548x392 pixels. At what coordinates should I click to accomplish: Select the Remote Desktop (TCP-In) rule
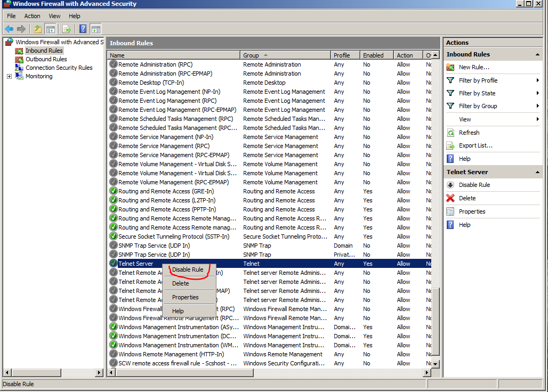pos(270,83)
